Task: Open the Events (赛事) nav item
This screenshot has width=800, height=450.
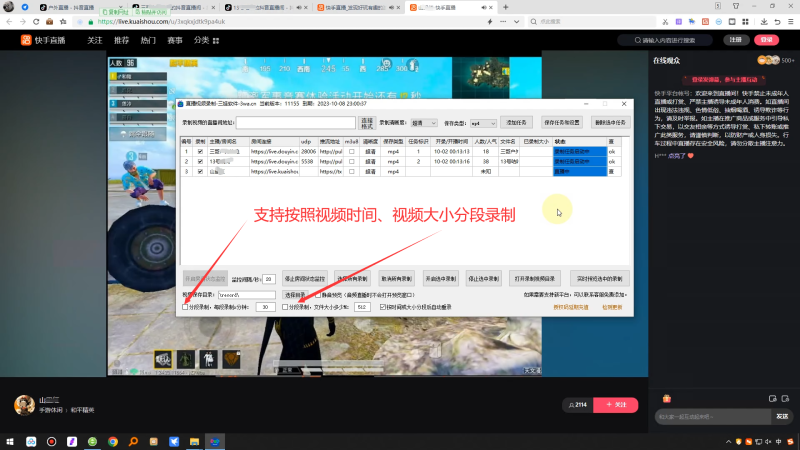Action: click(174, 40)
